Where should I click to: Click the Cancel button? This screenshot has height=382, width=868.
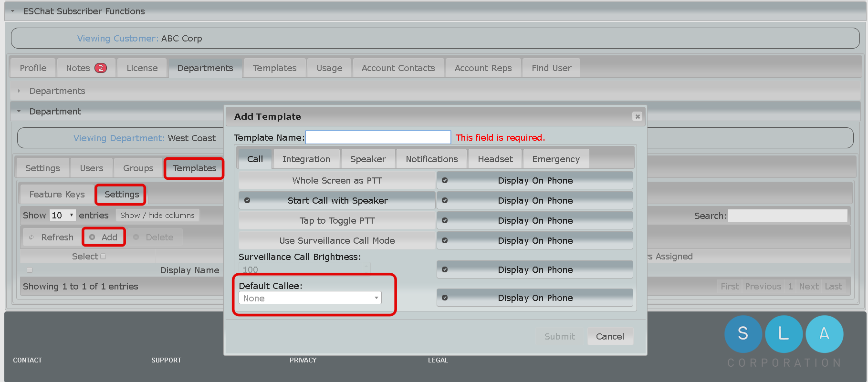(609, 336)
